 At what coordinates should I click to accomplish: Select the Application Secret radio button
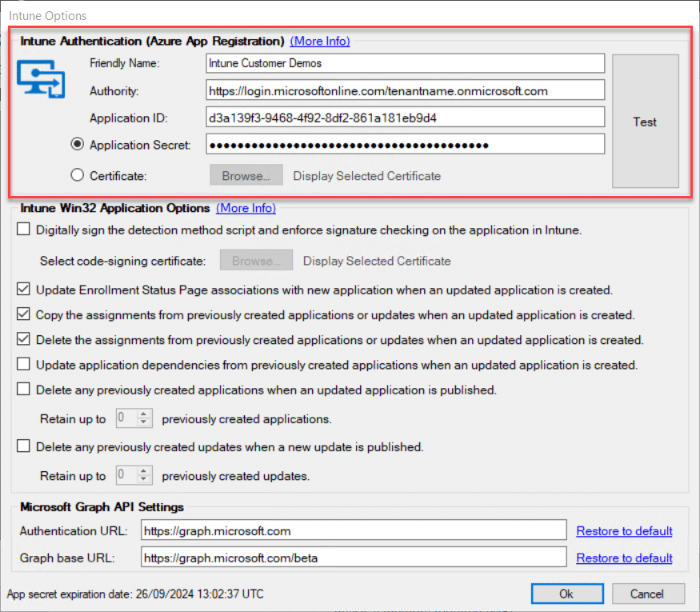point(78,145)
